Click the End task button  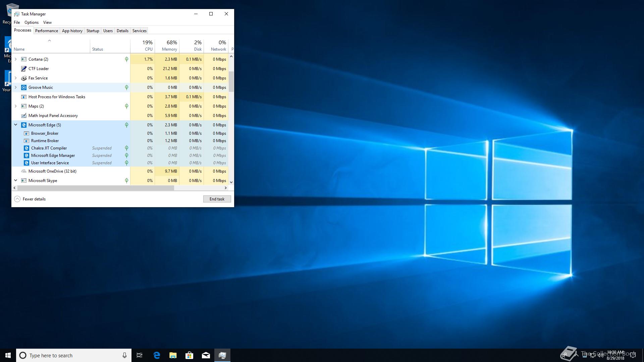(x=217, y=199)
